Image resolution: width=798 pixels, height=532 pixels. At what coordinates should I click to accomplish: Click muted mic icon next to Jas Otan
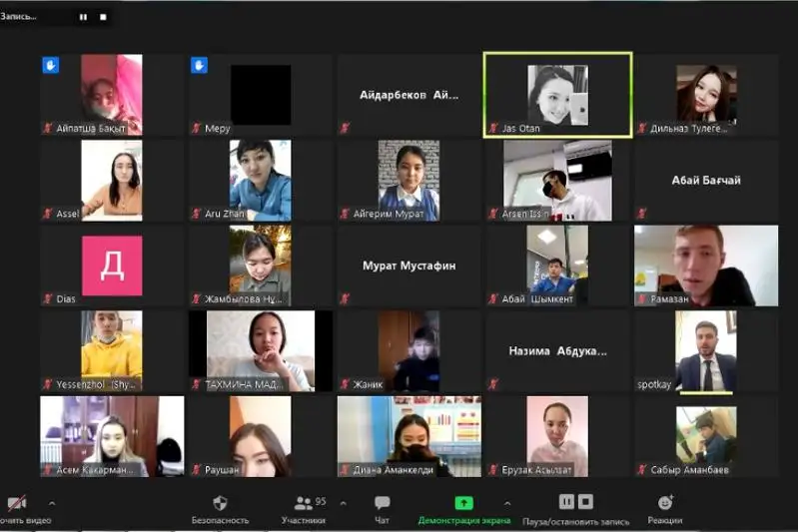click(x=493, y=129)
